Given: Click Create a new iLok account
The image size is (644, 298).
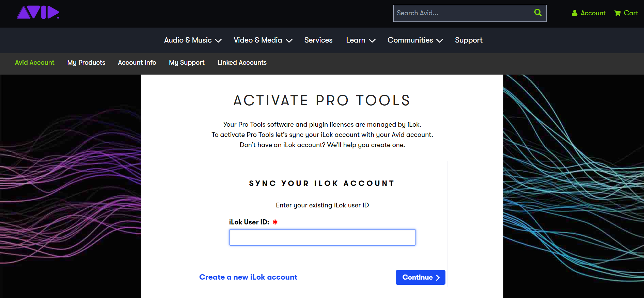Looking at the screenshot, I should point(248,277).
